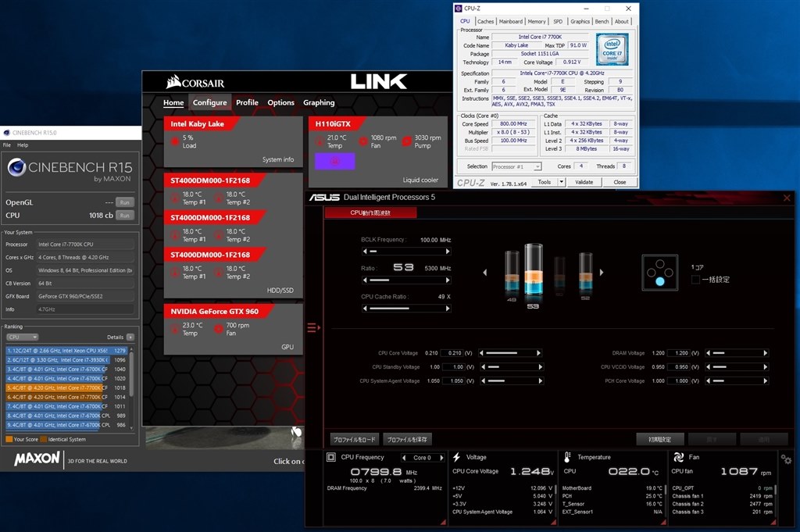This screenshot has width=800, height=532.
Task: Select the top core circle in core selector
Action: [659, 264]
